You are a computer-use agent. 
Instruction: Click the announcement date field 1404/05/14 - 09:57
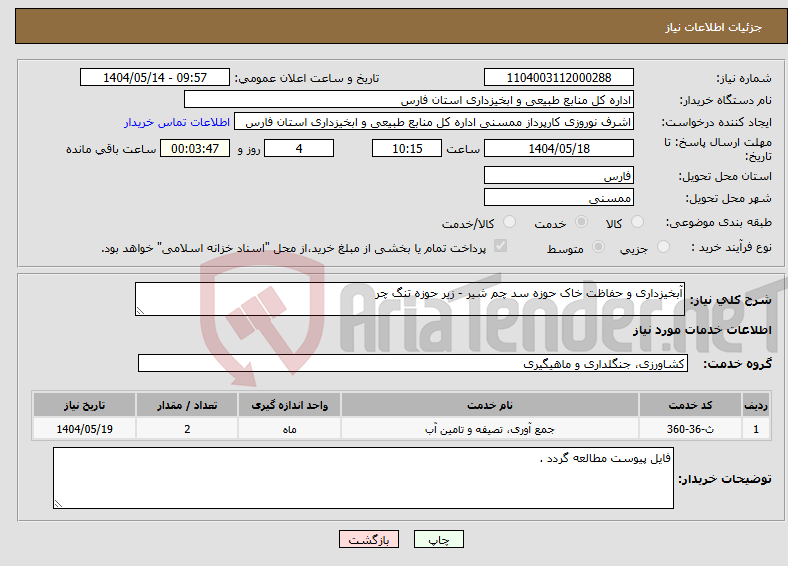(x=155, y=77)
